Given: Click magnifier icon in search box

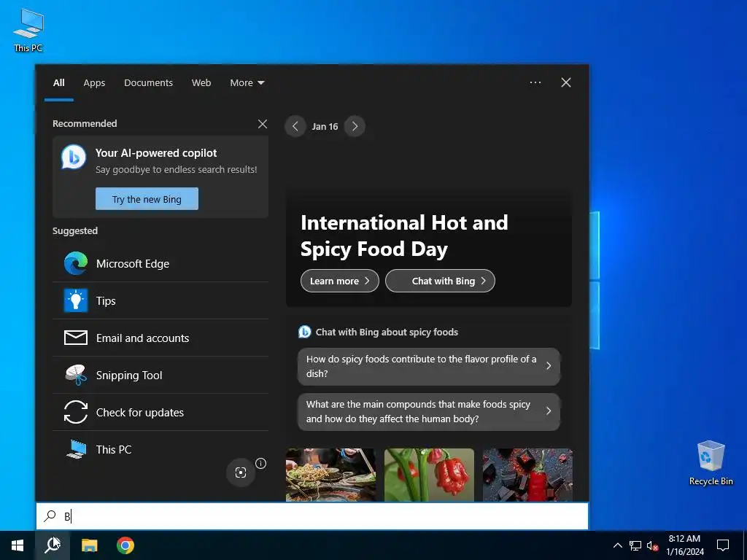Looking at the screenshot, I should 50,516.
